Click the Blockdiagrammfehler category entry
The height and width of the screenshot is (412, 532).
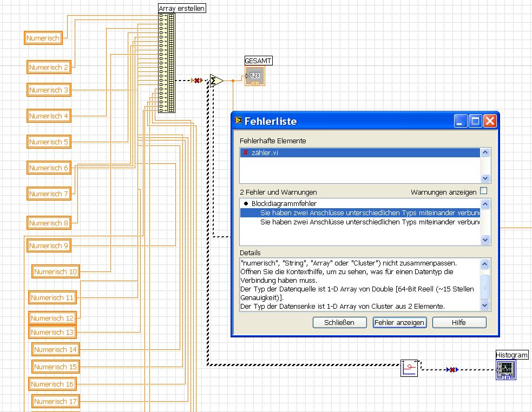[284, 204]
